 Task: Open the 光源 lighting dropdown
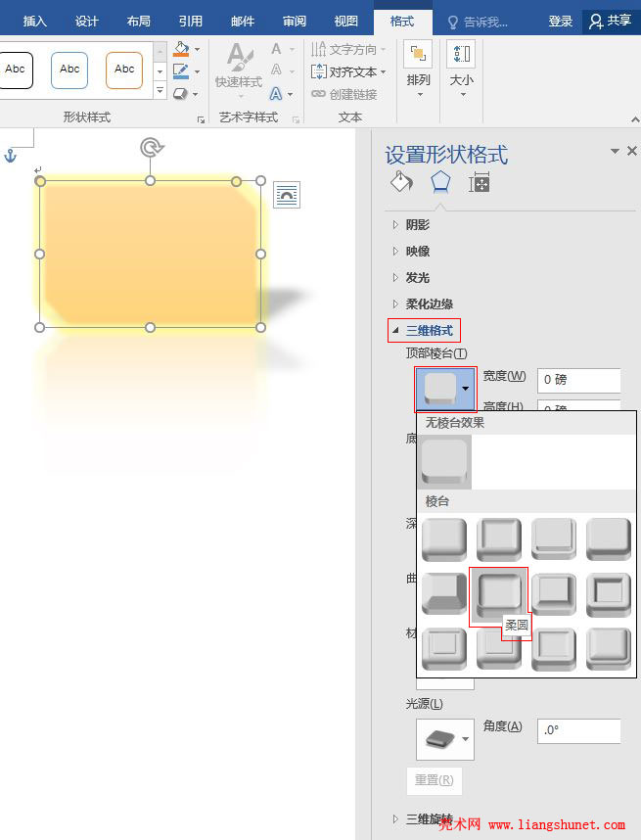445,739
